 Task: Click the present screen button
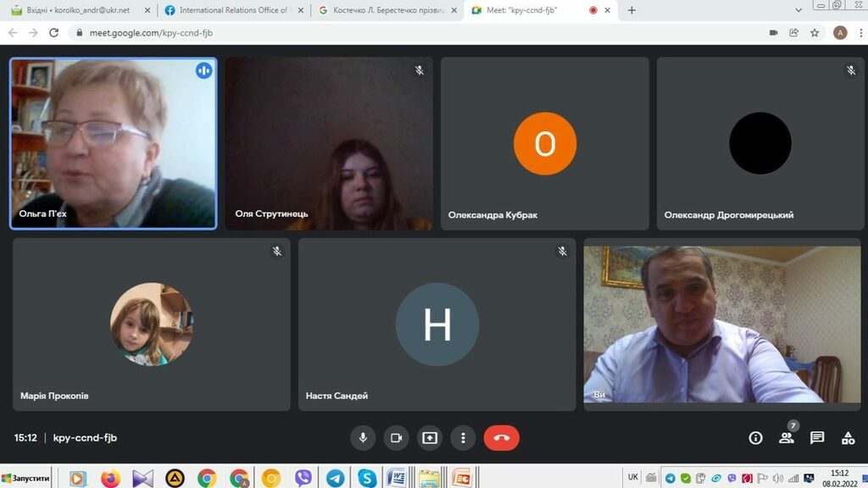[x=430, y=438]
